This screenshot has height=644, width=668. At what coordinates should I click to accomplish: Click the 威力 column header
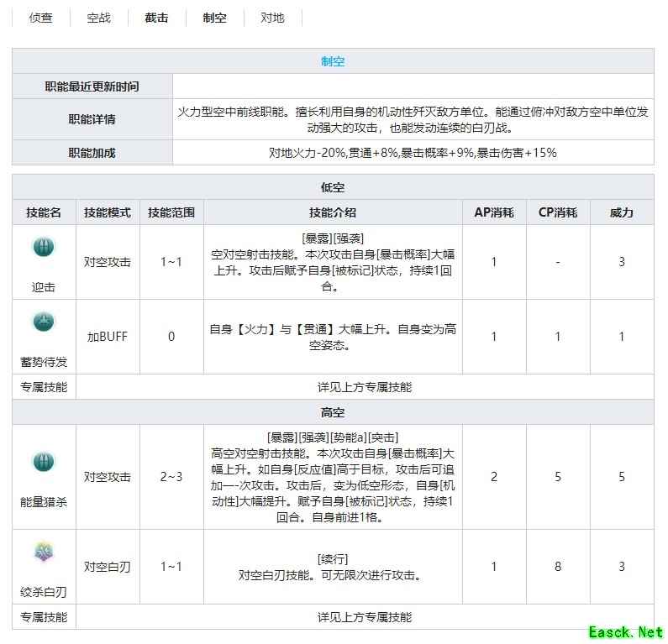[x=621, y=212]
